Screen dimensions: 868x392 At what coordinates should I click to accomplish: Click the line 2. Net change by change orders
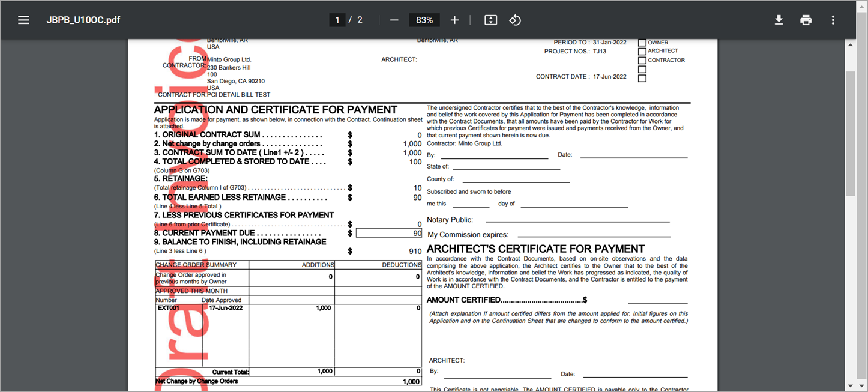(238, 144)
